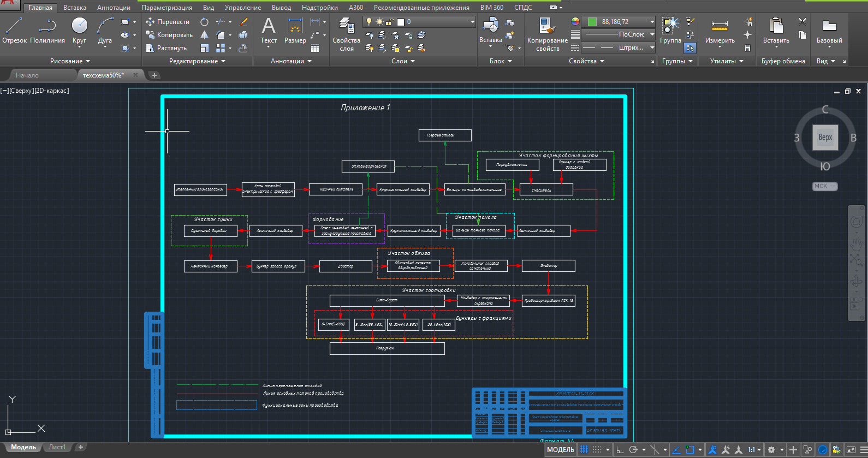Click the new drawing tab plus button

(154, 75)
